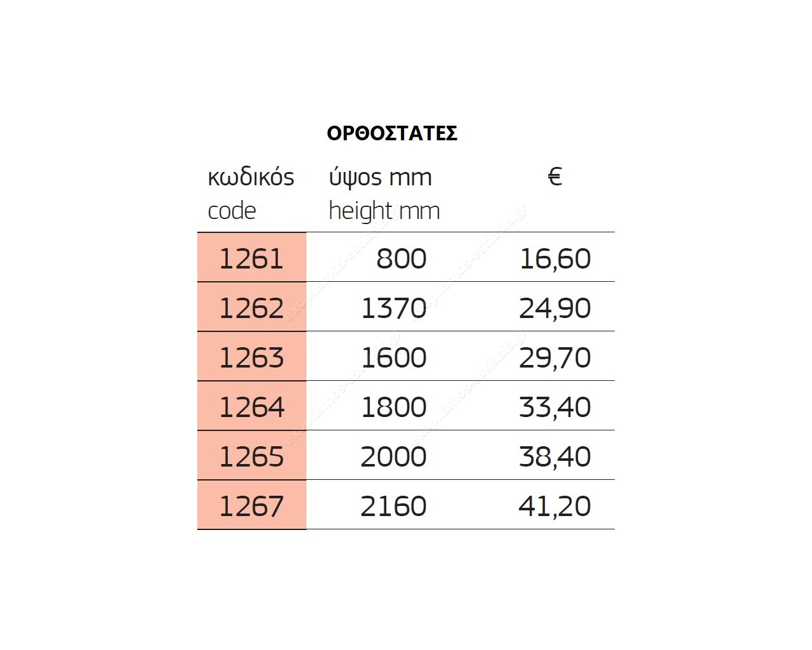Click the English 'height mm' label

tap(384, 211)
